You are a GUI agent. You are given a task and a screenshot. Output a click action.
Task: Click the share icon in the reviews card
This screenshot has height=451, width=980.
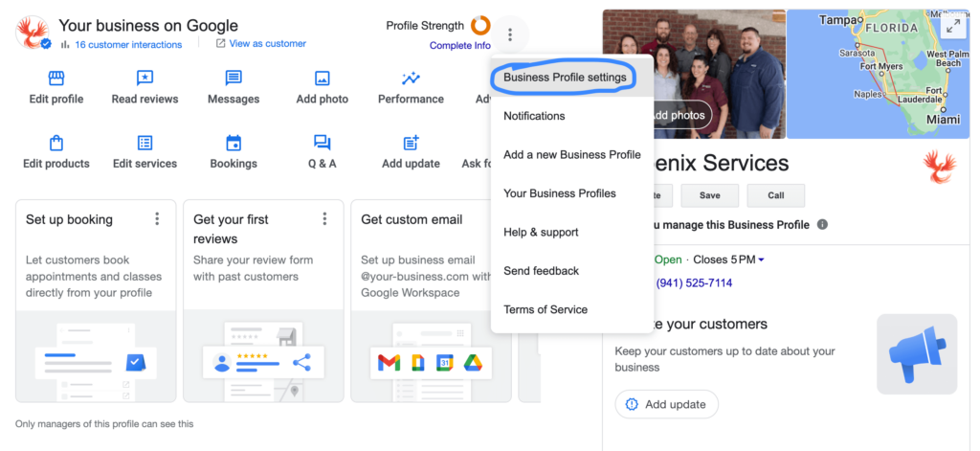pos(301,362)
